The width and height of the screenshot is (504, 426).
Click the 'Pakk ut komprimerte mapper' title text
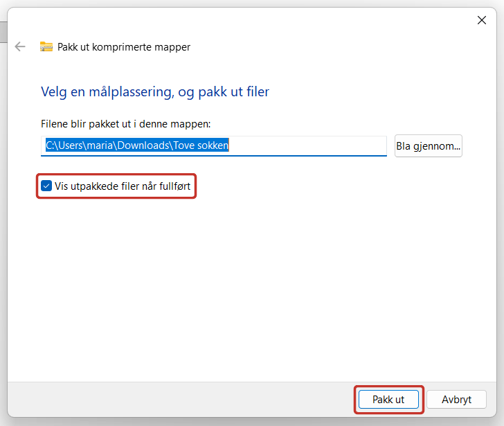[124, 47]
